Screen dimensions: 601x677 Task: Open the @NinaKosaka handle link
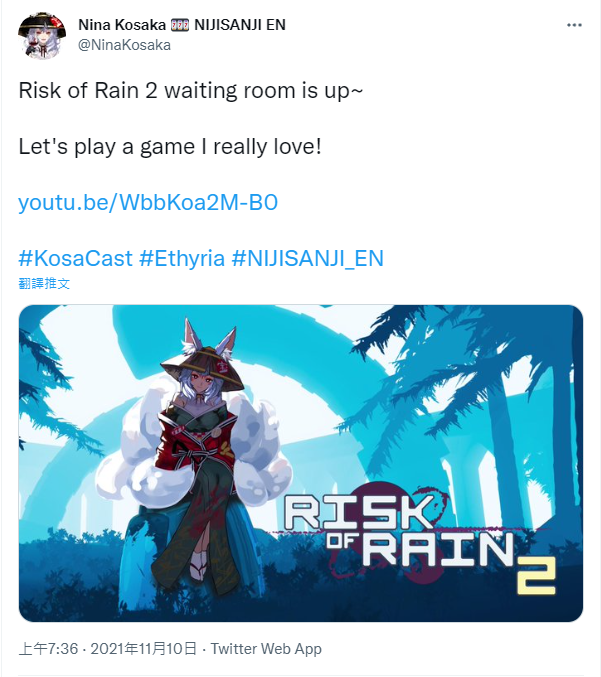124,45
